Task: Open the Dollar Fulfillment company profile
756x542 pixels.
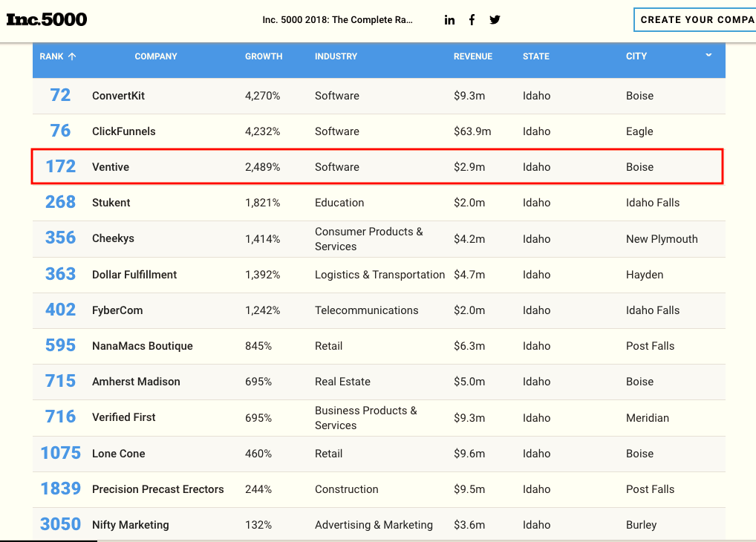Action: tap(134, 275)
